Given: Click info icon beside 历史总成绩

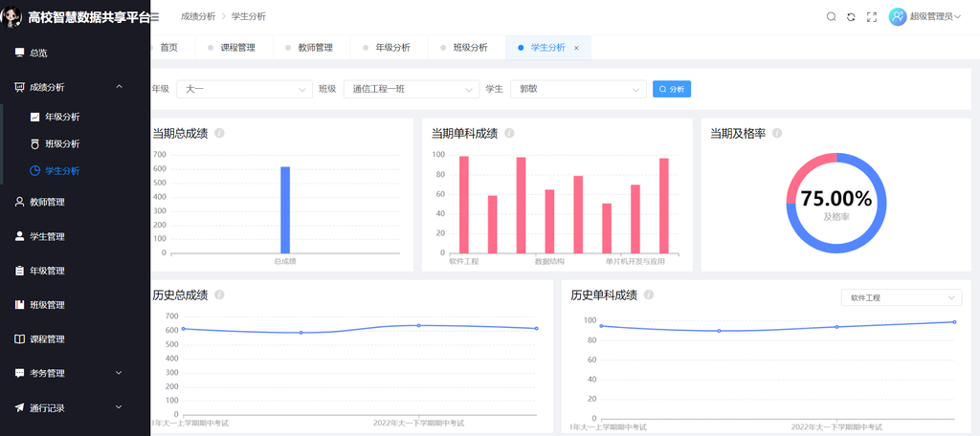Looking at the screenshot, I should click(x=220, y=294).
